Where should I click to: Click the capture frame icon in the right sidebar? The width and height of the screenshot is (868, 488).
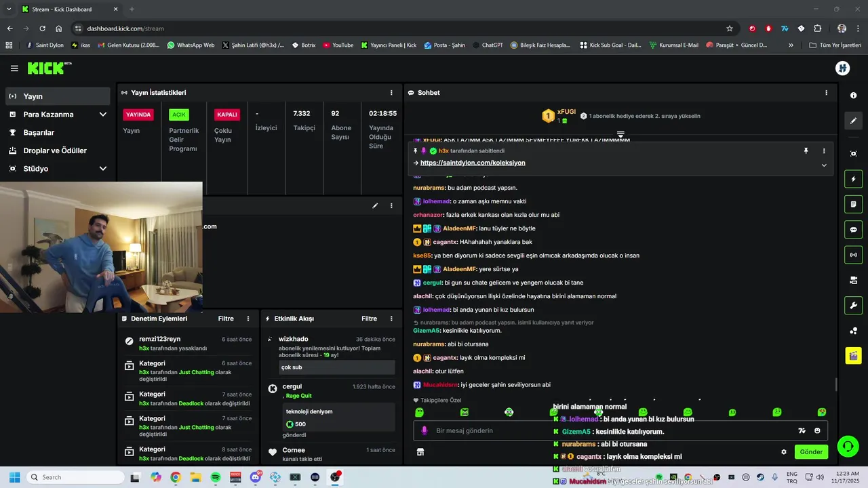click(853, 154)
